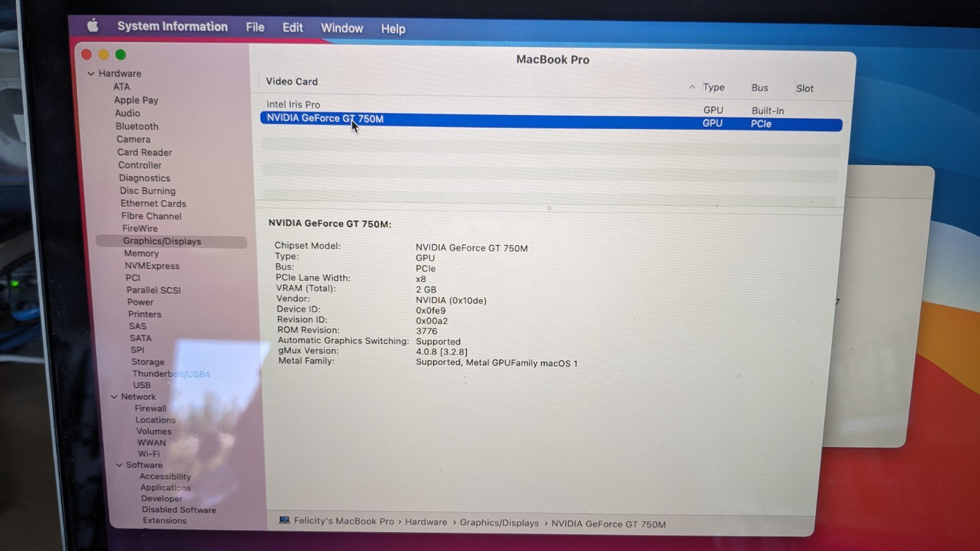Select FireWire in the sidebar
Image resolution: width=980 pixels, height=551 pixels.
pyautogui.click(x=140, y=228)
